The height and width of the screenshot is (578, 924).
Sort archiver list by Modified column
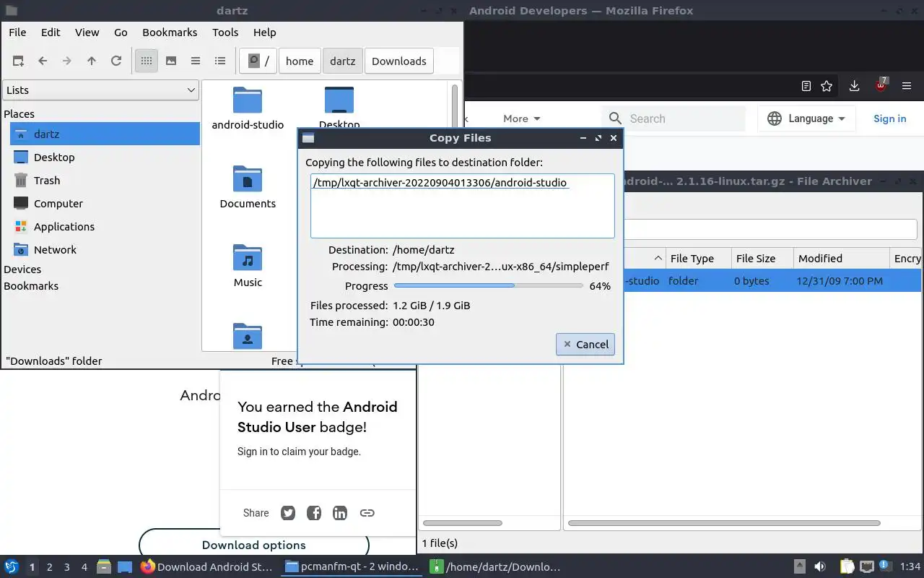pos(841,258)
